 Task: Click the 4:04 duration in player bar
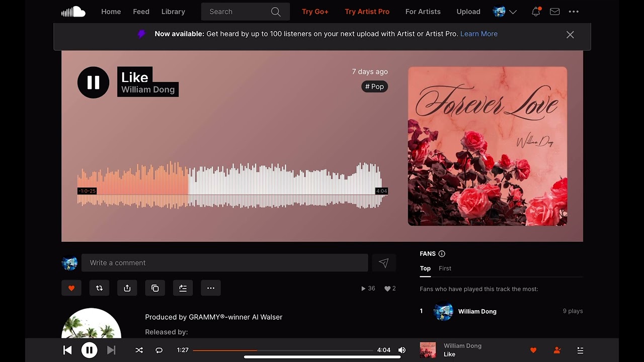click(383, 350)
